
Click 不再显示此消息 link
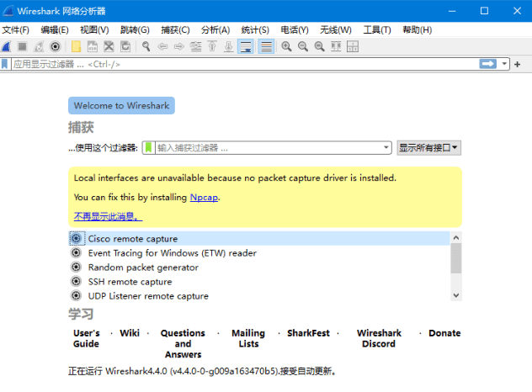(x=108, y=216)
